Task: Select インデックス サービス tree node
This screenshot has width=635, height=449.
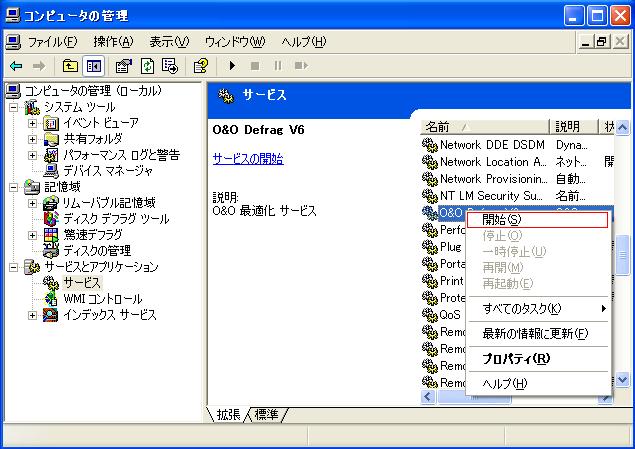Action: (110, 315)
